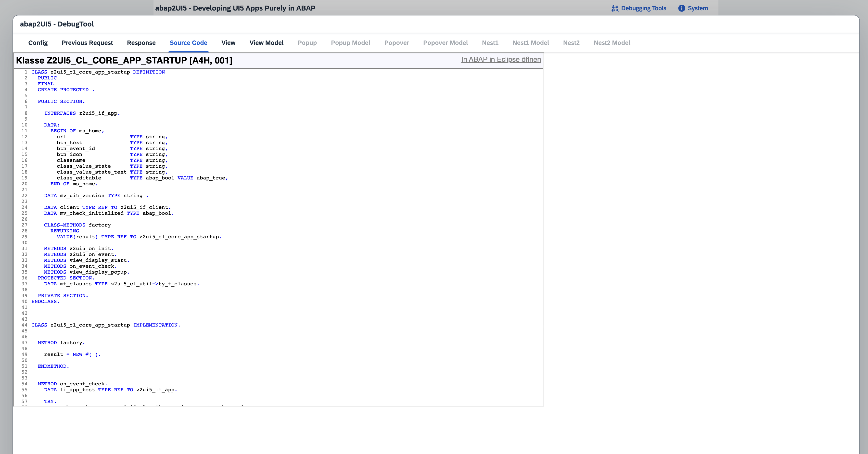Select the Source Code tab
The height and width of the screenshot is (454, 868).
coord(188,43)
